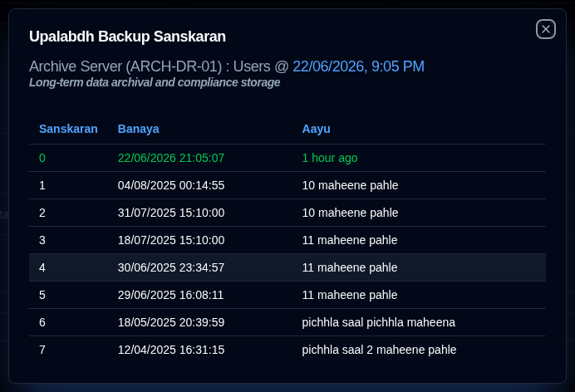Sort by Banaya column header
The width and height of the screenshot is (575, 392).
(138, 129)
